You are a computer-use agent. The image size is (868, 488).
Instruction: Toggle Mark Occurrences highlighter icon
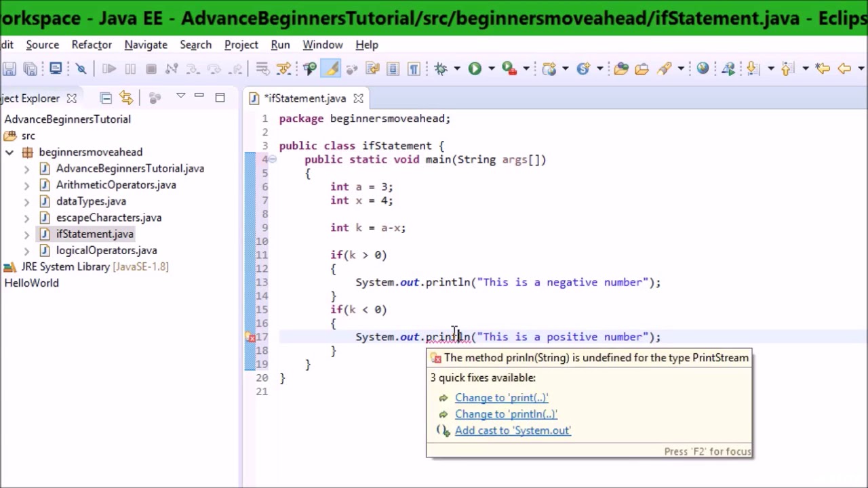click(x=332, y=68)
